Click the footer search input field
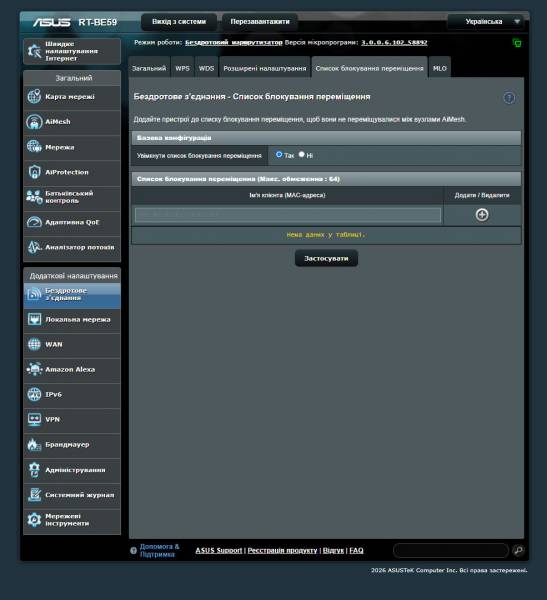547x600 pixels. [x=451, y=550]
